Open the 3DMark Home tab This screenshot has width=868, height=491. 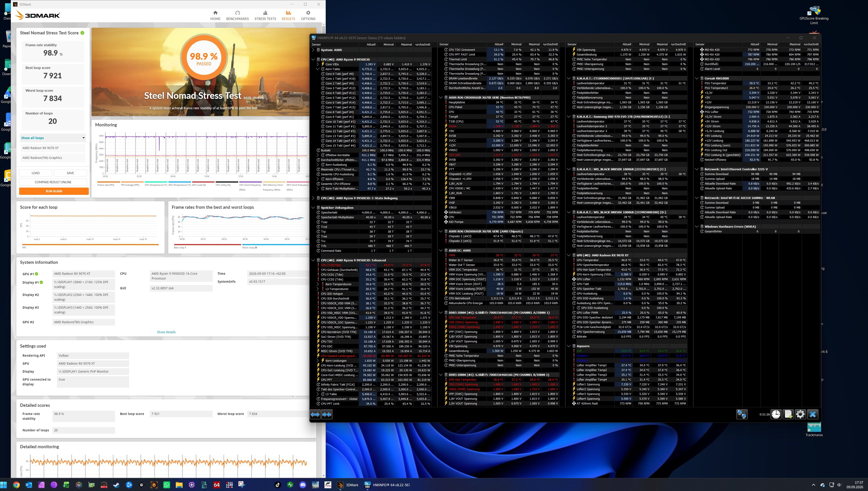click(215, 15)
